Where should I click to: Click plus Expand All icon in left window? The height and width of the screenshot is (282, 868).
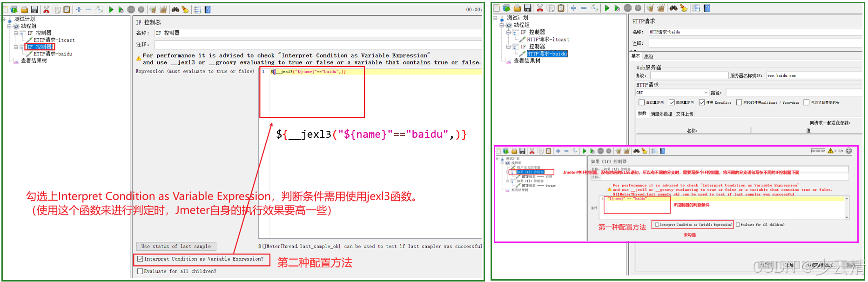point(79,9)
